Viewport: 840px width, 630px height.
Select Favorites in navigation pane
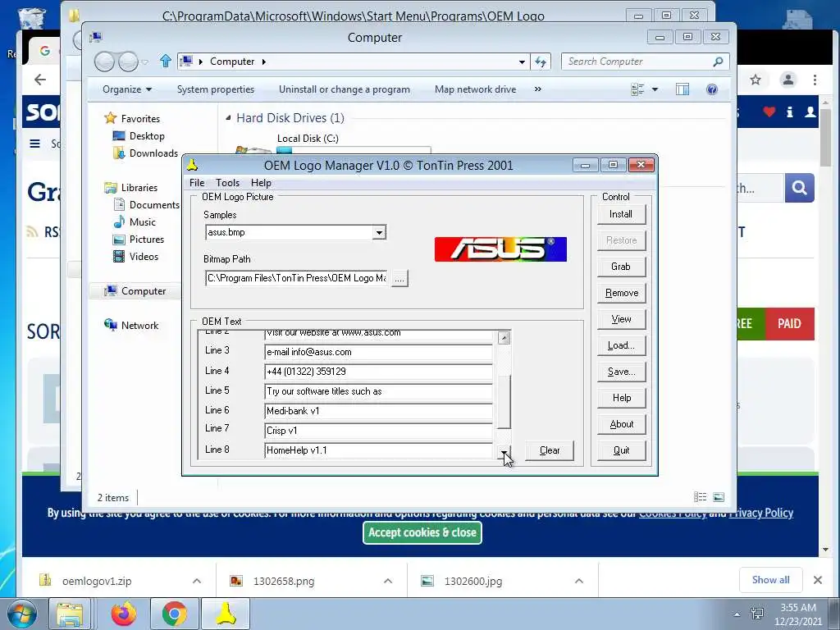(x=139, y=118)
